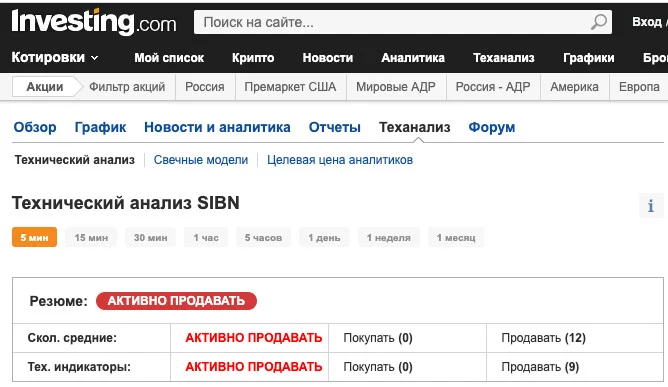Click АКТИВНО ПРОДАВАТЬ in Тех. индикаторы row

click(x=254, y=367)
